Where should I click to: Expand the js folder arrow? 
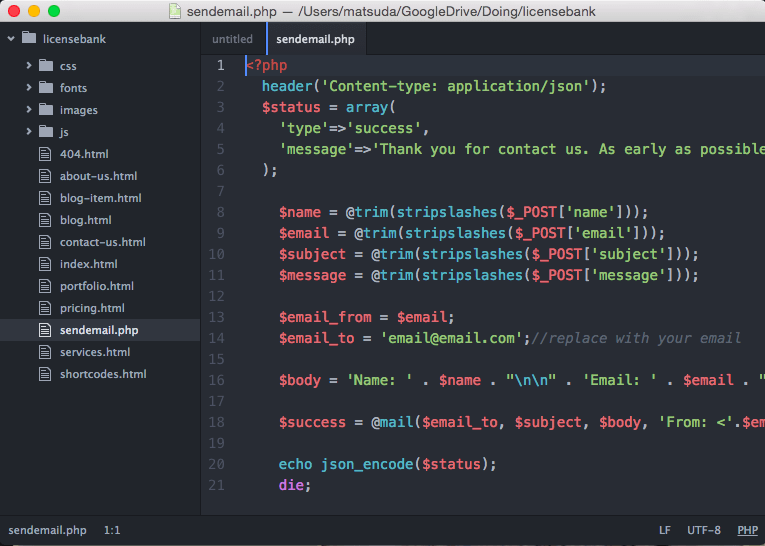[29, 132]
